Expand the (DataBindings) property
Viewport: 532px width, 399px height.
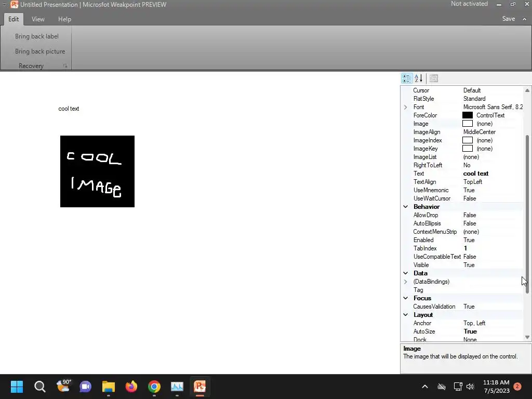(x=405, y=282)
